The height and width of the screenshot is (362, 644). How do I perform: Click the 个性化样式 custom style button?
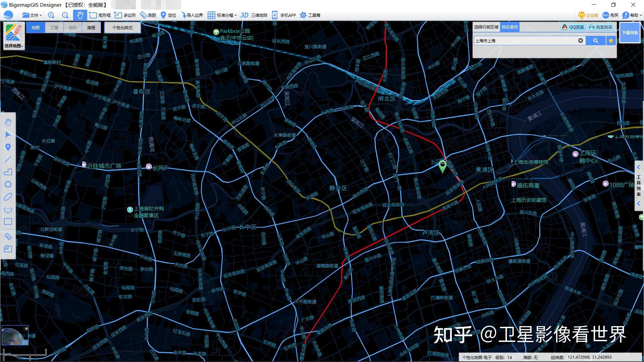point(122,27)
